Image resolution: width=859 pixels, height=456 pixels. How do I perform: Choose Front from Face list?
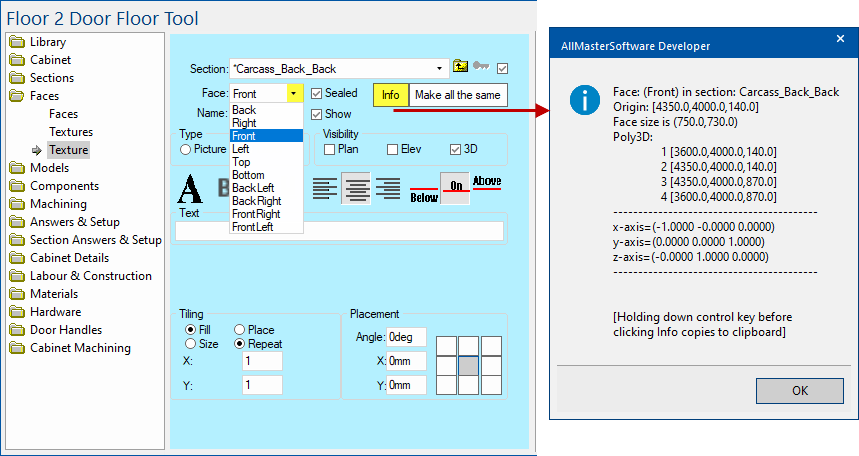coord(266,136)
